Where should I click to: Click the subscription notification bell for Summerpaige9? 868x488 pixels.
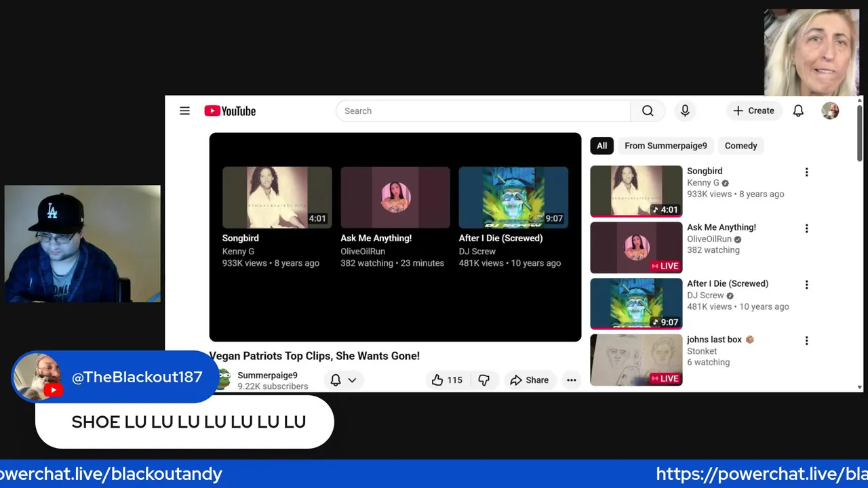(336, 380)
